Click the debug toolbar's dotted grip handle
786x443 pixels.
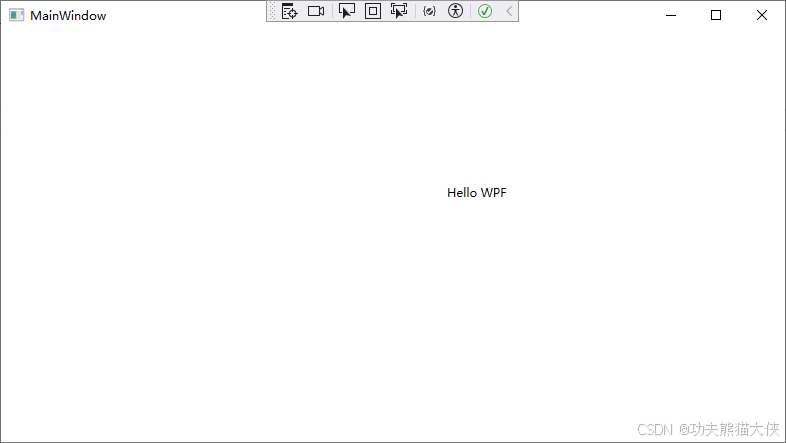coord(272,11)
